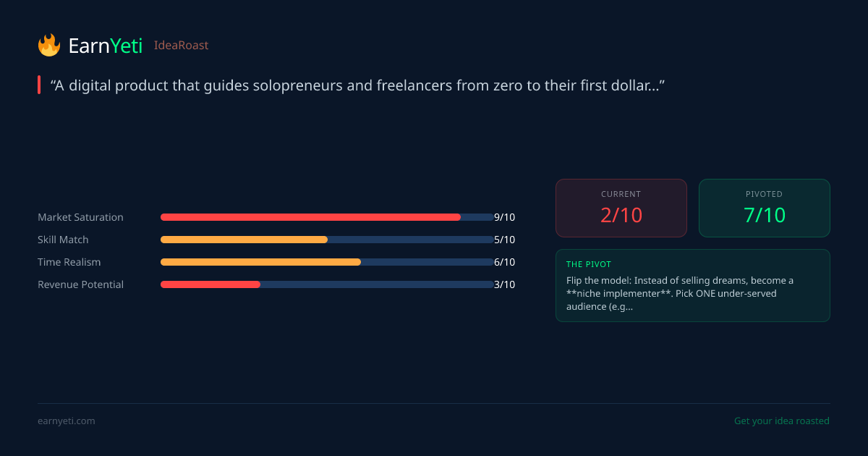Open the earnyeti.com footer link
868x456 pixels.
tap(66, 421)
